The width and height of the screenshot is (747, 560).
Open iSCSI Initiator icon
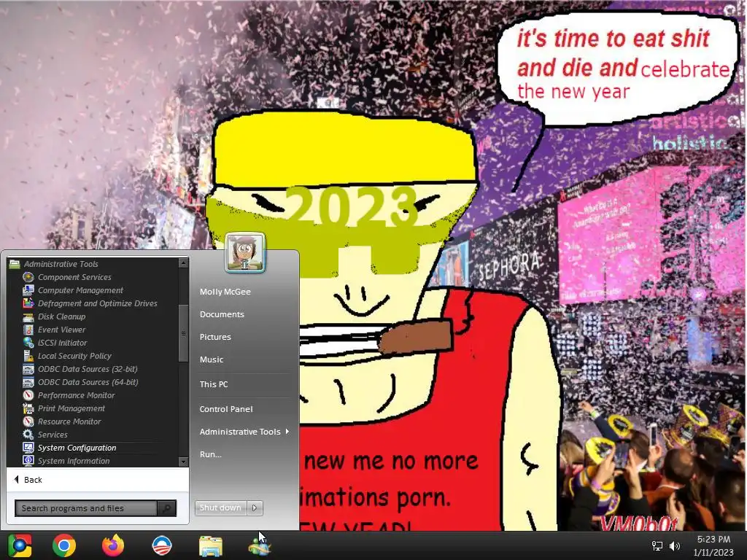click(x=28, y=343)
